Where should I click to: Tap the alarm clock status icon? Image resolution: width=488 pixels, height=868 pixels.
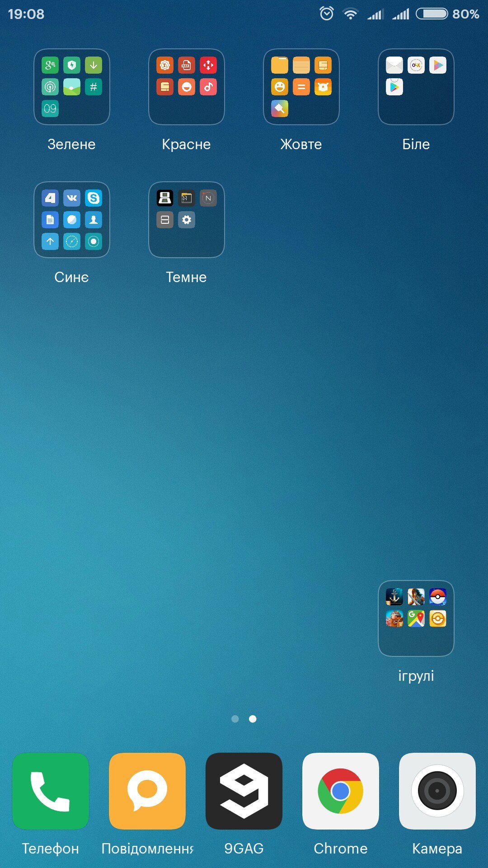pyautogui.click(x=327, y=14)
